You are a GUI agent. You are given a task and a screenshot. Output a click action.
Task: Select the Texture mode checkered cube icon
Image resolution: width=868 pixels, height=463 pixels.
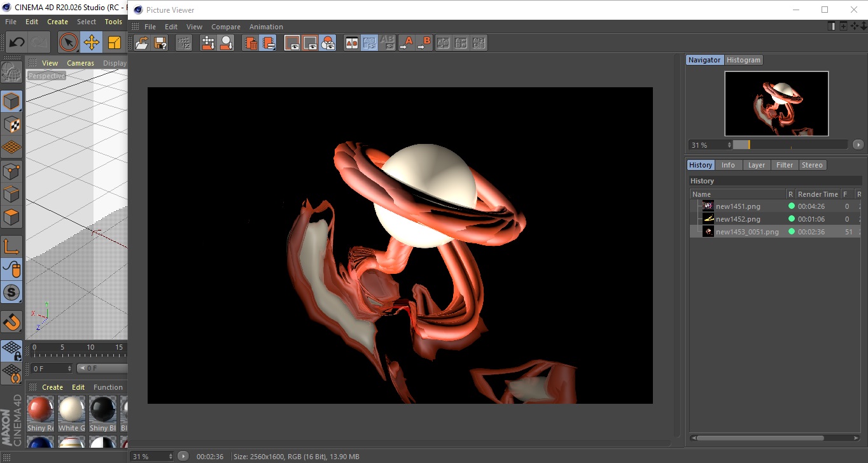click(x=11, y=124)
